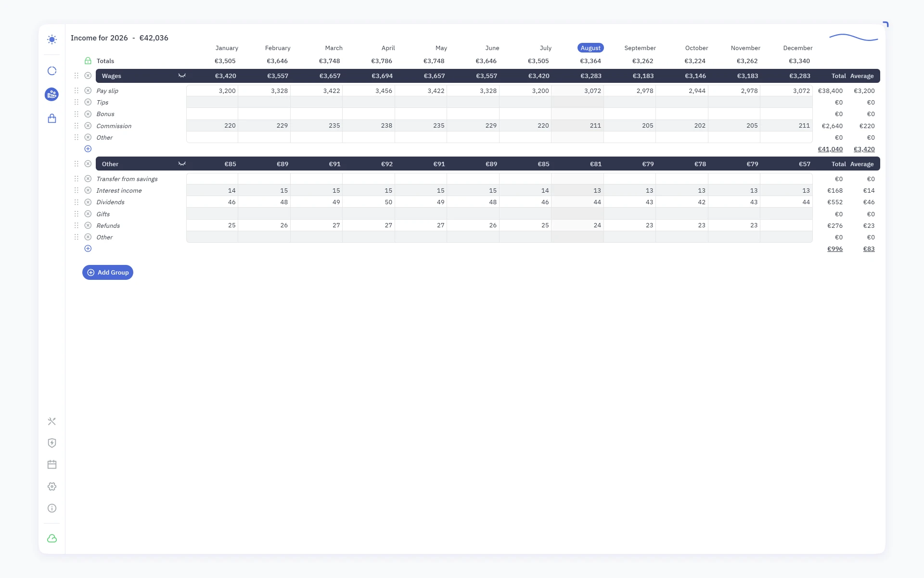Remove the Pay slip row

(x=88, y=91)
